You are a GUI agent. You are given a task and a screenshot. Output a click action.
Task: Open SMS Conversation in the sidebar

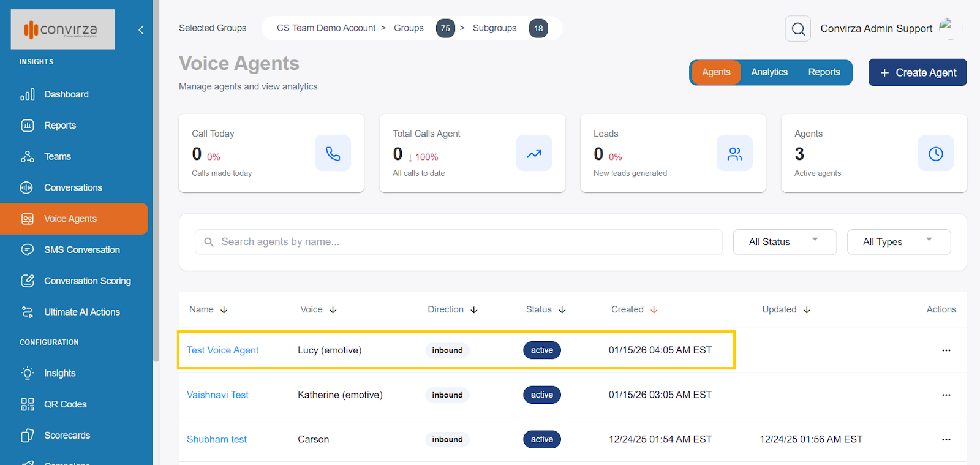pos(81,250)
